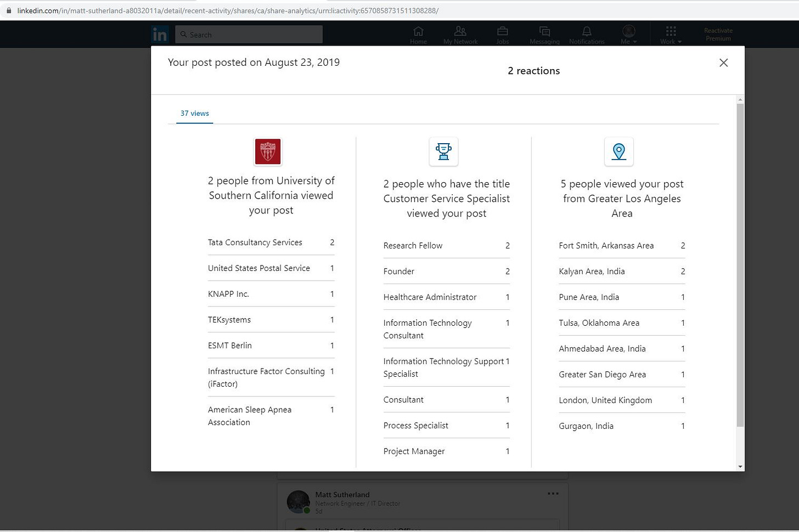Click the Customer Service Specialist heading

447,199
